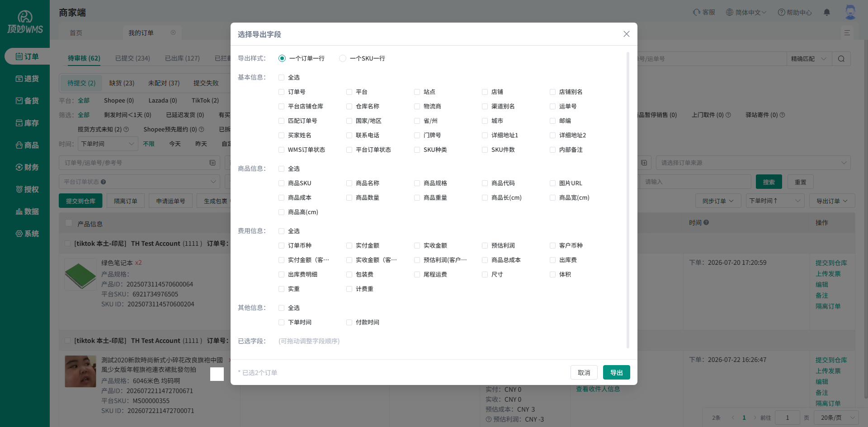The width and height of the screenshot is (868, 427).
Task: Check the 图片URL field
Action: 552,183
